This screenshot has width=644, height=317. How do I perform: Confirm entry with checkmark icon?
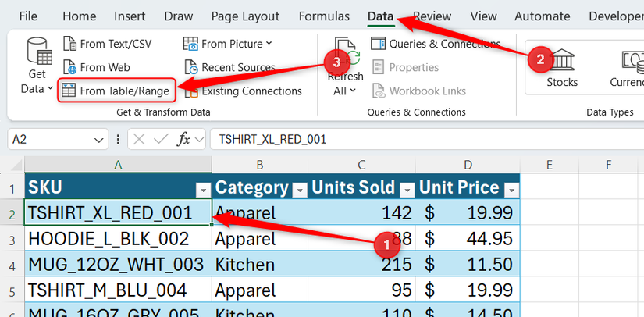(160, 140)
